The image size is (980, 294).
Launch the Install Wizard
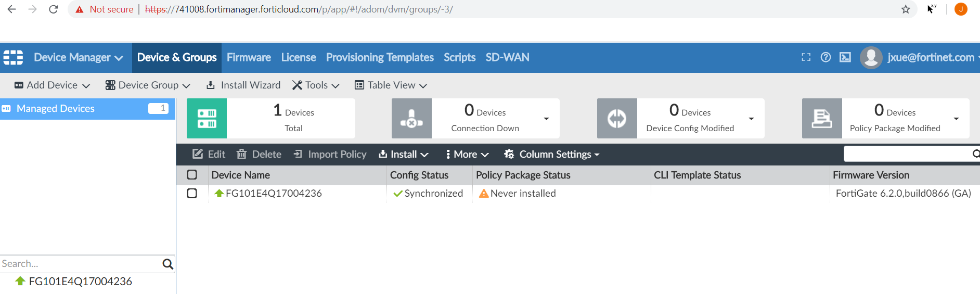[243, 85]
